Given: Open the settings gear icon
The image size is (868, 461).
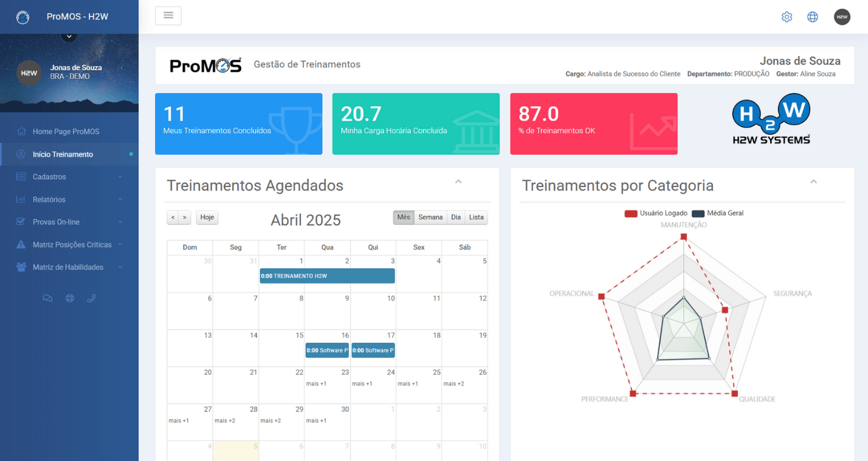Looking at the screenshot, I should coord(786,17).
